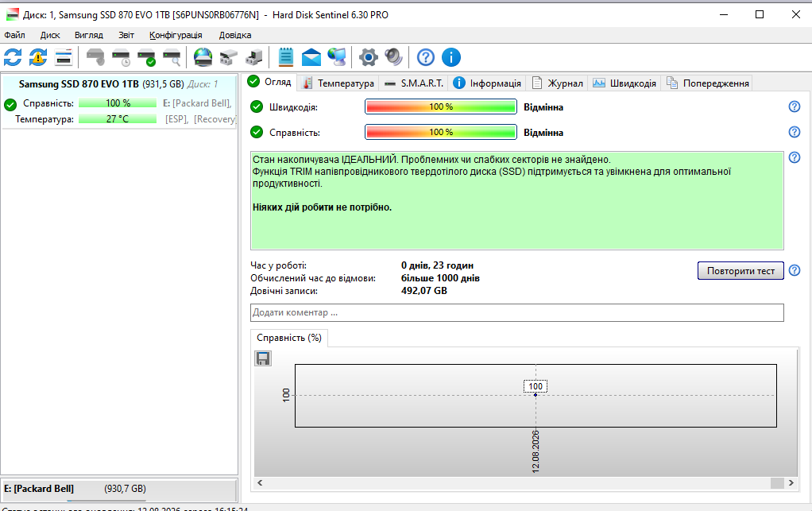Select the Справність (%) chart tab

coord(289,338)
